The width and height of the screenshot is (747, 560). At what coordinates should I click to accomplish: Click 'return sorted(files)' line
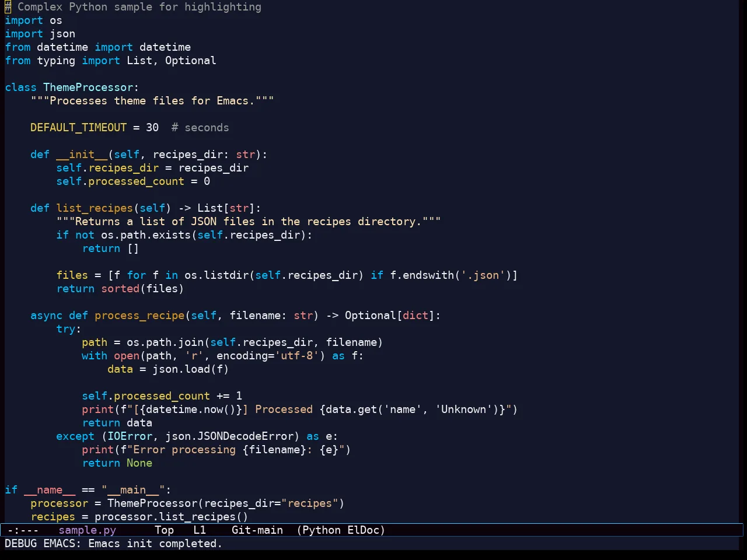pyautogui.click(x=120, y=289)
